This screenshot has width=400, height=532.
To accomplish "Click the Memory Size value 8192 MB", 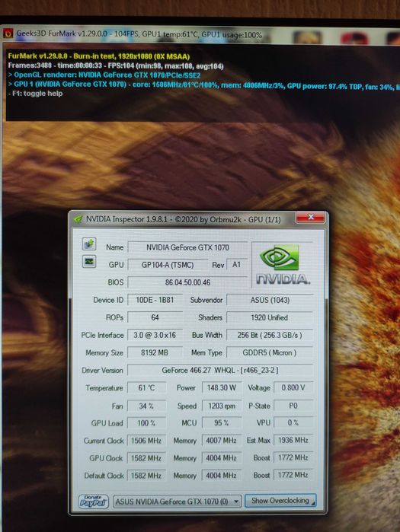I will click(155, 353).
